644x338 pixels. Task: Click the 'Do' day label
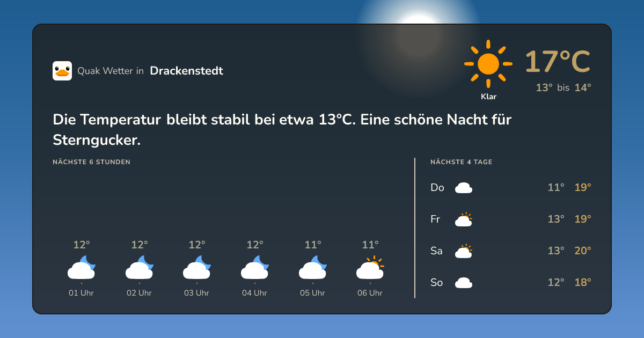pyautogui.click(x=437, y=188)
